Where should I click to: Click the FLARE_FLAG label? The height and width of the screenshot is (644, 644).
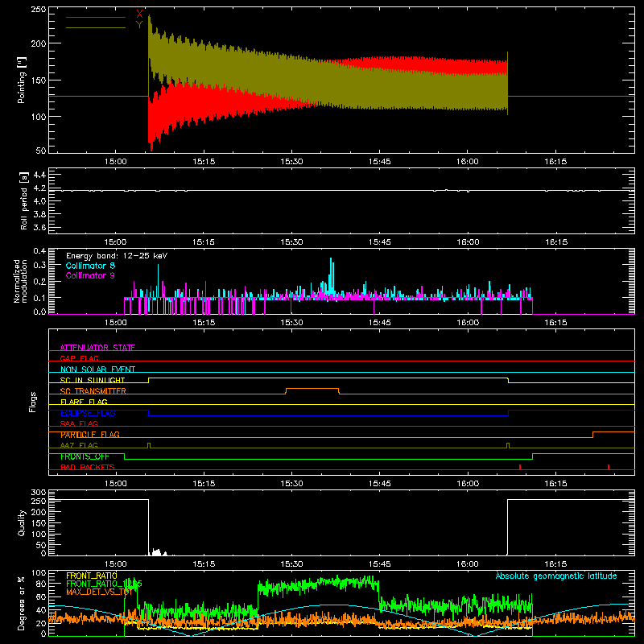click(x=84, y=402)
